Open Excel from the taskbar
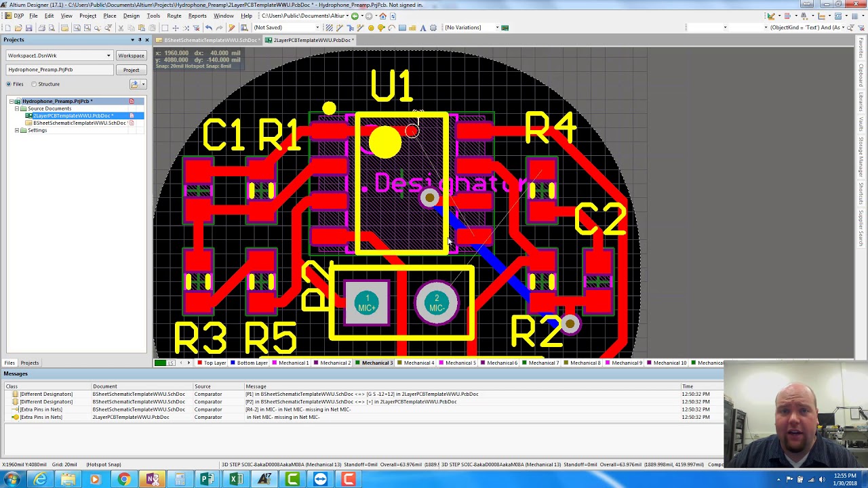 [x=235, y=479]
